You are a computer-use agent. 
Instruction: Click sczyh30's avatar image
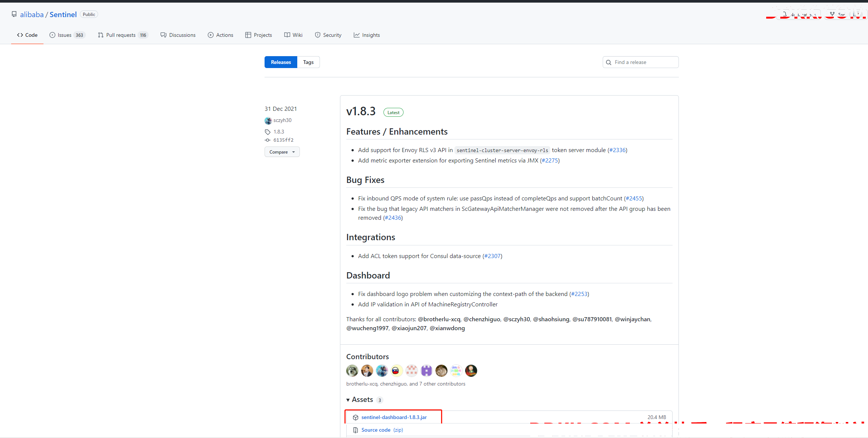[268, 120]
